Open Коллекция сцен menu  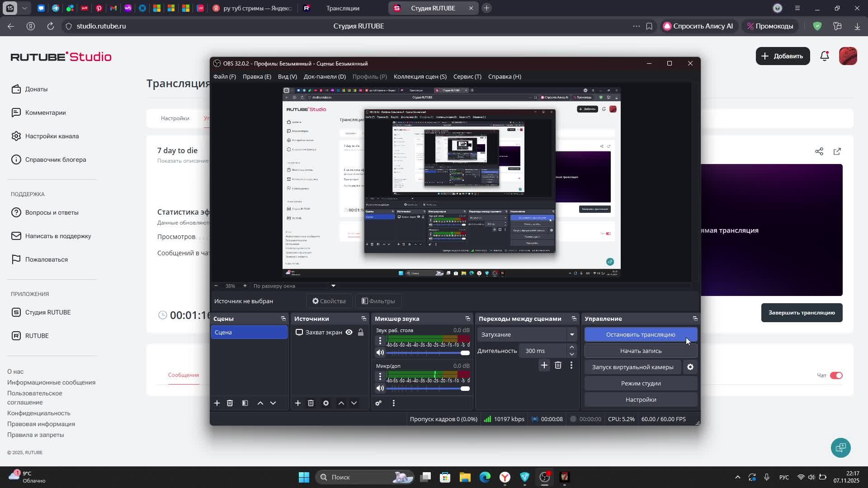(420, 76)
